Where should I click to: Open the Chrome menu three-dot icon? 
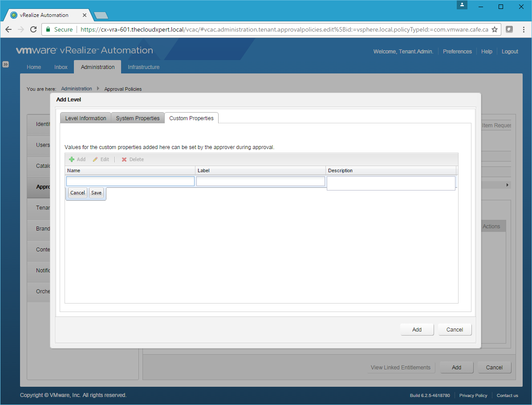point(523,29)
